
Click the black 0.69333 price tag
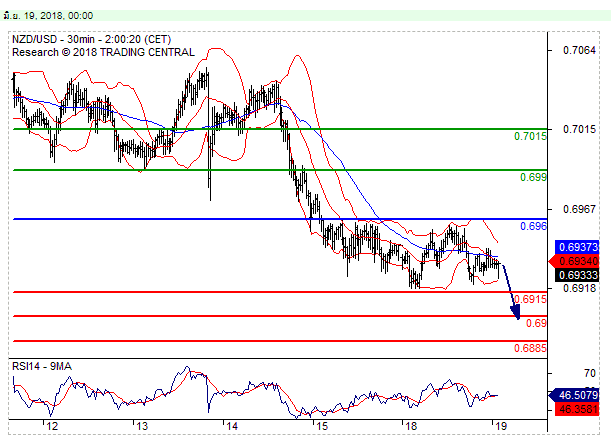pos(577,275)
